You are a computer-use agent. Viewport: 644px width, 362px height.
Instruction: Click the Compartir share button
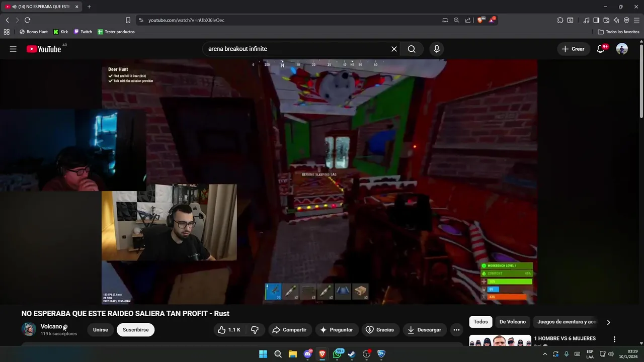[289, 330]
